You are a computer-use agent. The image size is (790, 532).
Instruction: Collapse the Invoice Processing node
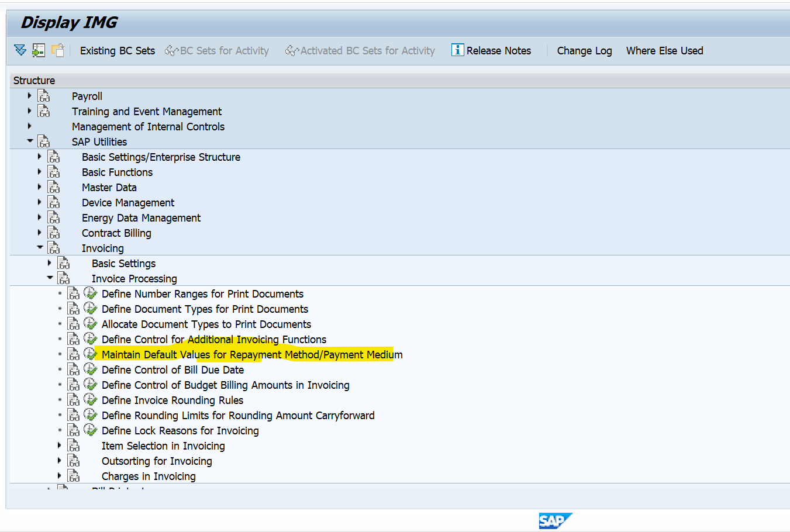click(50, 278)
